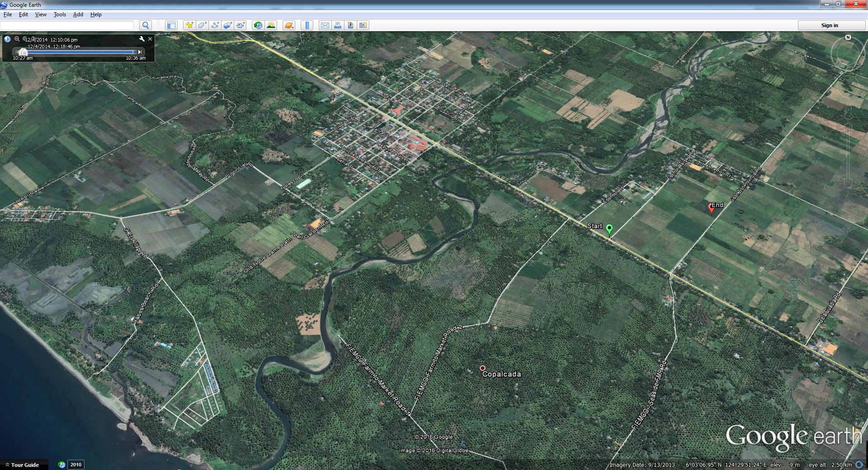Print the current view
The height and width of the screenshot is (470, 868).
(338, 25)
